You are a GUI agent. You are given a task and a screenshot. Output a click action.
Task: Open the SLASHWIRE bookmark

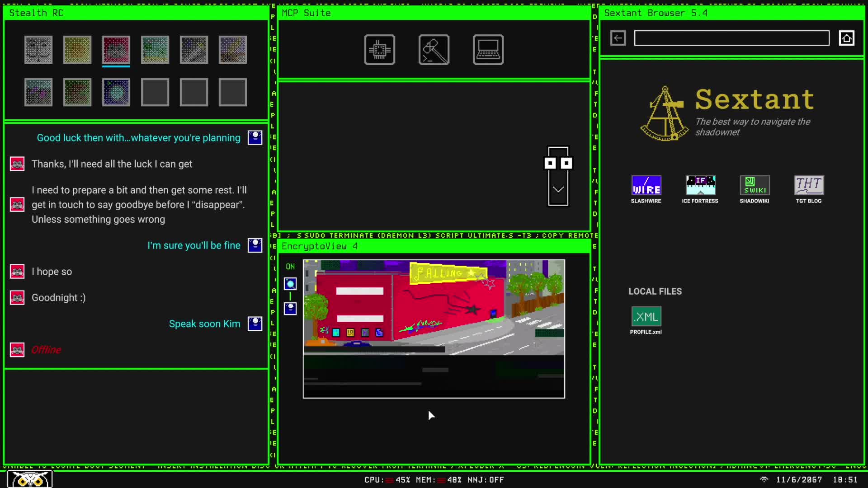click(x=646, y=190)
